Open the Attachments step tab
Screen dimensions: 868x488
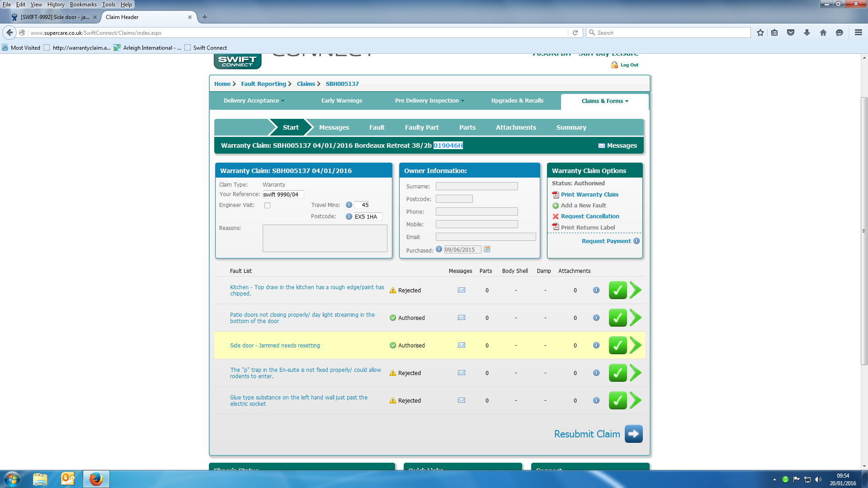pyautogui.click(x=515, y=127)
